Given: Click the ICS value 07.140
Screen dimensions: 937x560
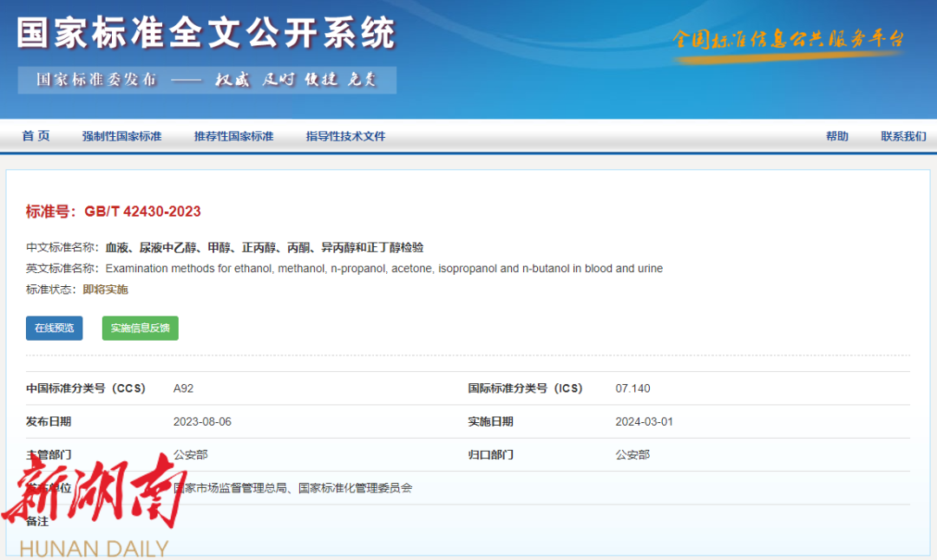Looking at the screenshot, I should [632, 388].
